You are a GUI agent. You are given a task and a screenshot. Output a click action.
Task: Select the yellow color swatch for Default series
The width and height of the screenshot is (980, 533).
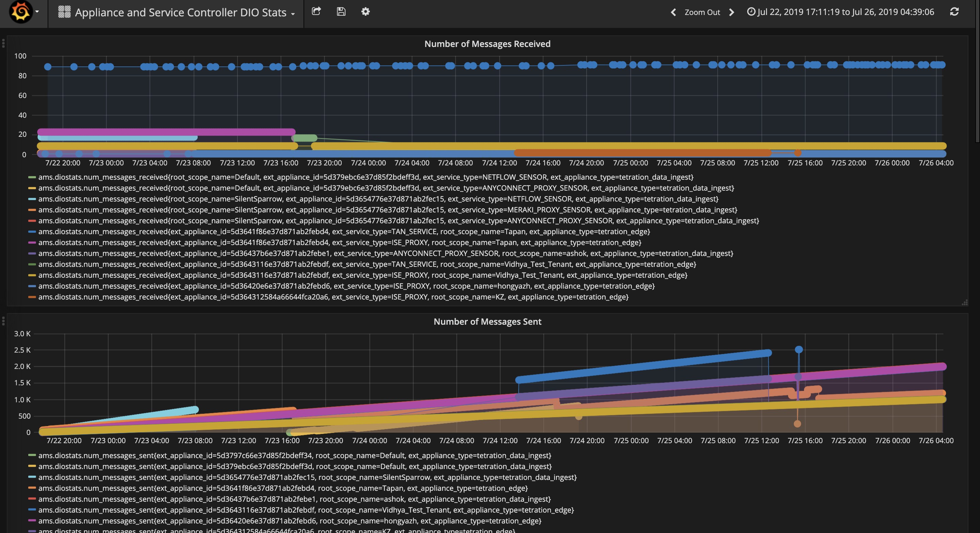pyautogui.click(x=31, y=188)
